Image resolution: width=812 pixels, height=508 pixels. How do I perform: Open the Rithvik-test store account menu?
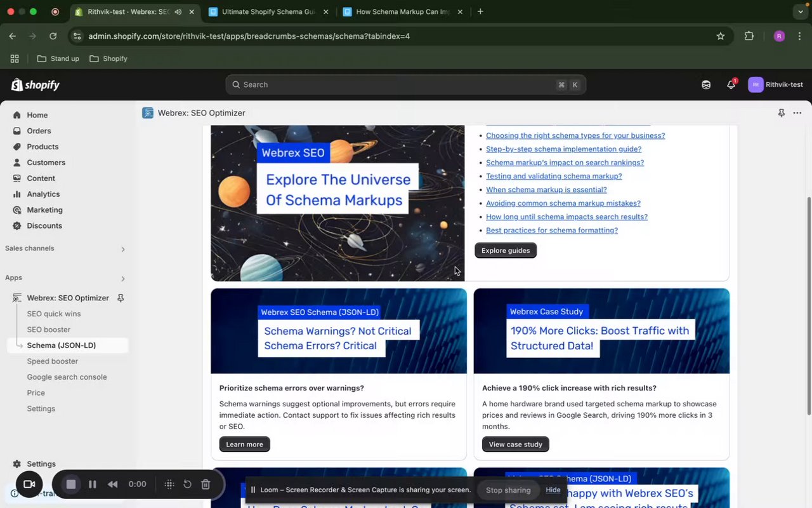pyautogui.click(x=776, y=84)
